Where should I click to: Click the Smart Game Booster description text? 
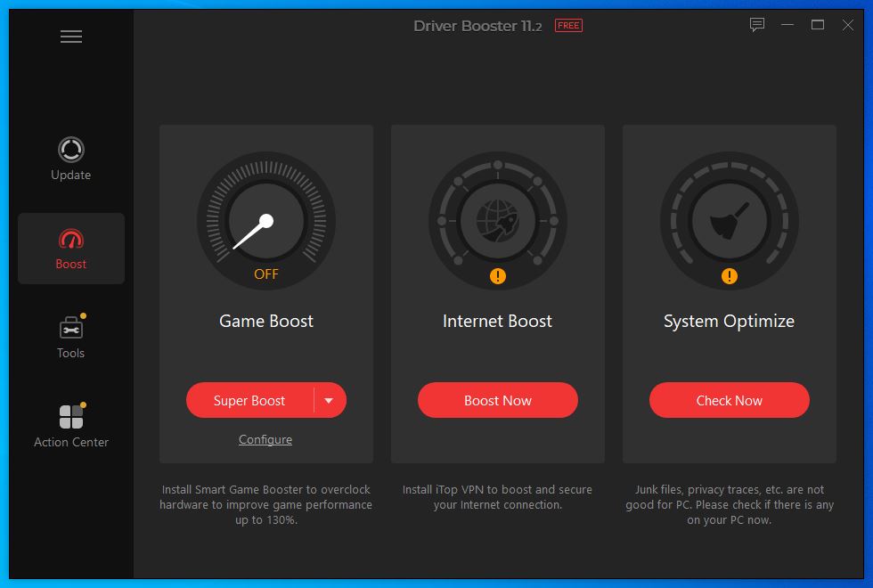click(266, 504)
